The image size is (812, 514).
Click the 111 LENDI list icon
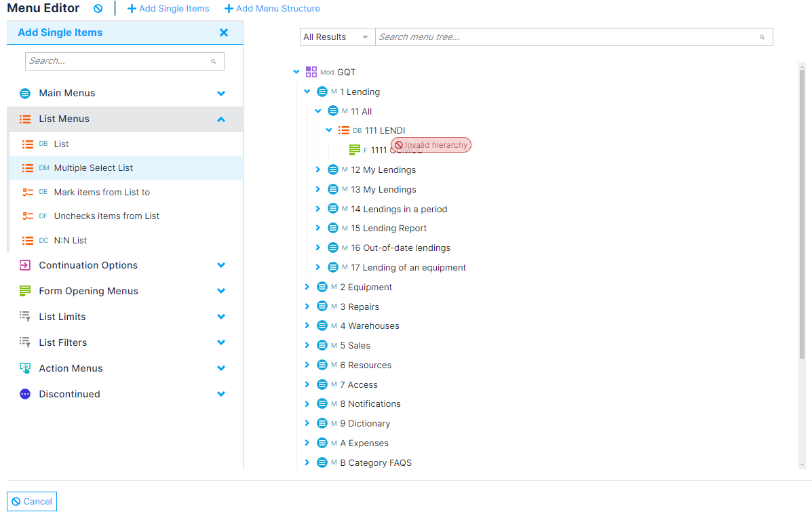click(344, 130)
